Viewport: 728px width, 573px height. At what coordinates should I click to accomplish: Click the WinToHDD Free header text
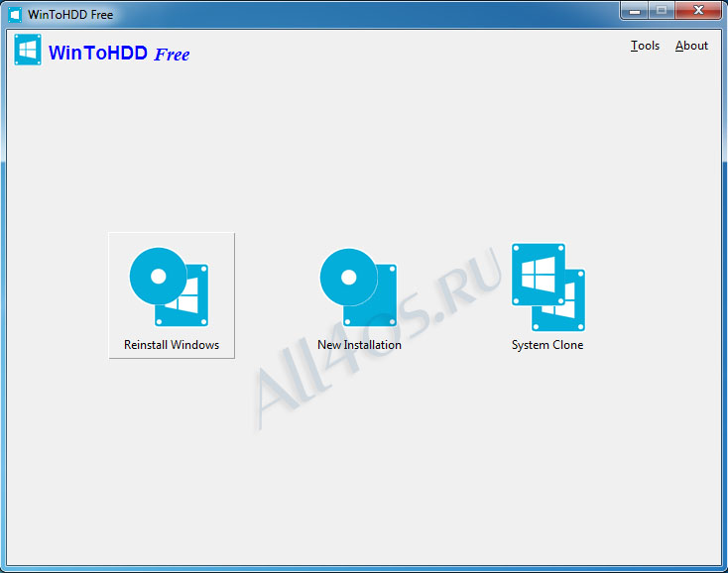click(119, 54)
